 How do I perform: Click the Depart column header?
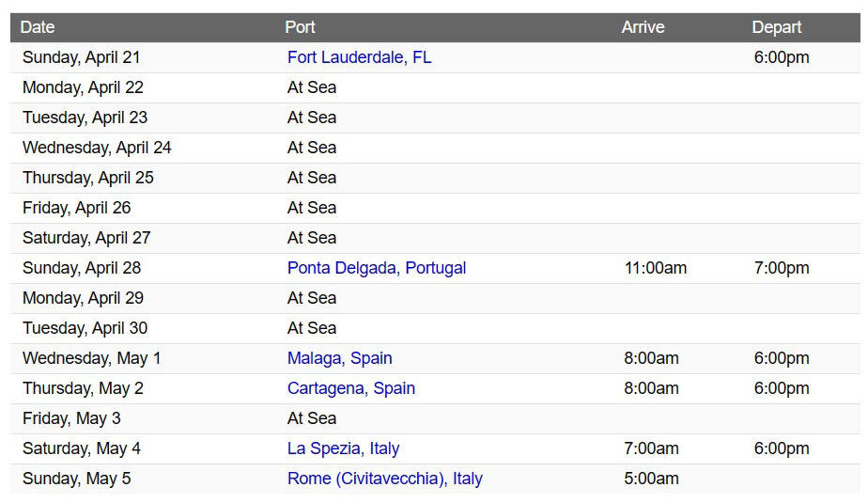click(777, 27)
